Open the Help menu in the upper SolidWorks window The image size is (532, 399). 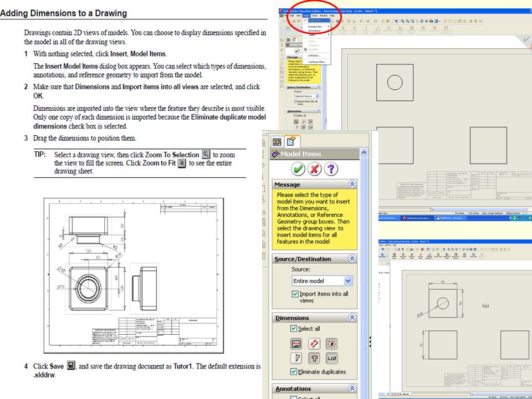[332, 16]
